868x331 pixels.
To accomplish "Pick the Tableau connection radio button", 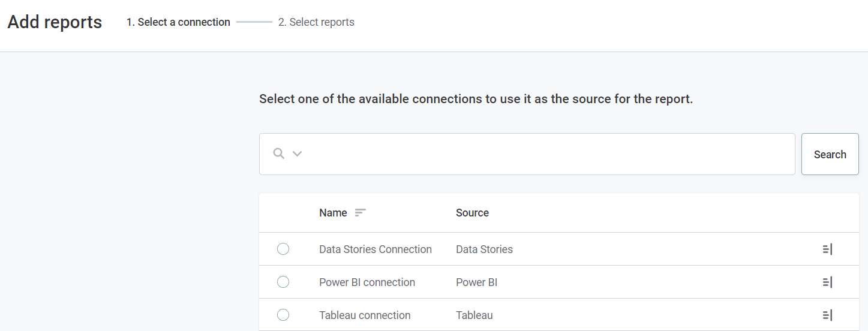I will click(x=283, y=315).
